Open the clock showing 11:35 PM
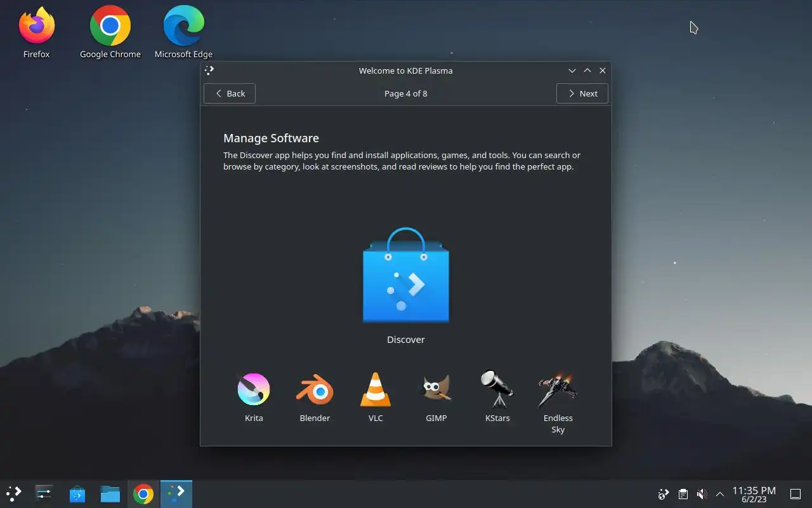The width and height of the screenshot is (812, 508). coord(754,494)
